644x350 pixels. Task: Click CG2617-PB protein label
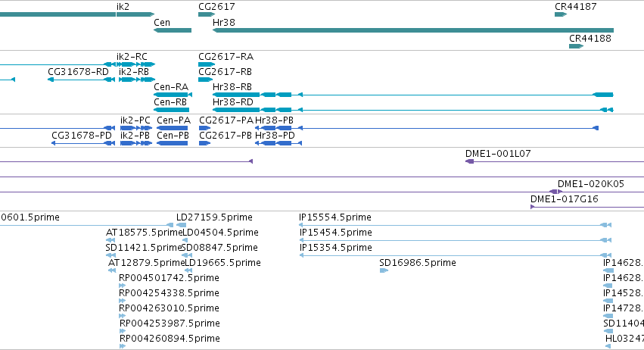tap(226, 136)
